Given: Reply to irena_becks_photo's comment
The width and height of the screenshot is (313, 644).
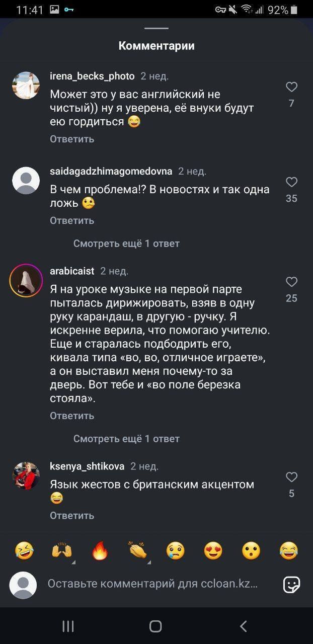Looking at the screenshot, I should [72, 139].
